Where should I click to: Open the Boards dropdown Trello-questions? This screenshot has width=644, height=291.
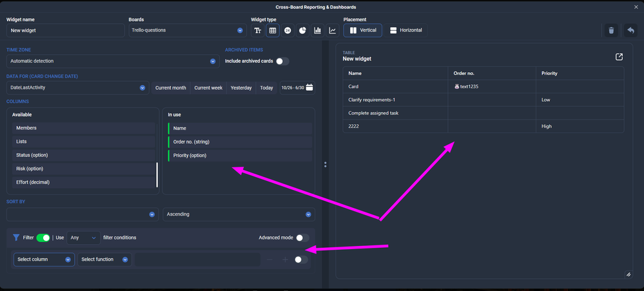(188, 30)
